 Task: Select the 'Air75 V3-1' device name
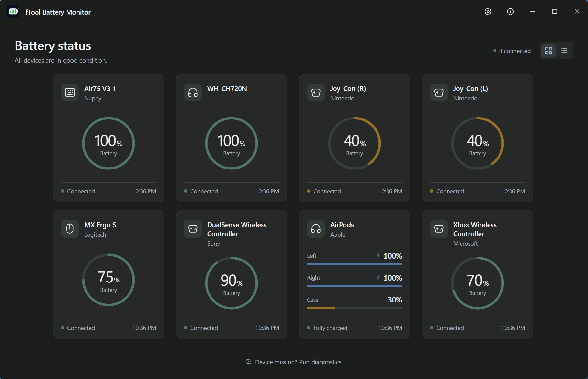pyautogui.click(x=100, y=89)
